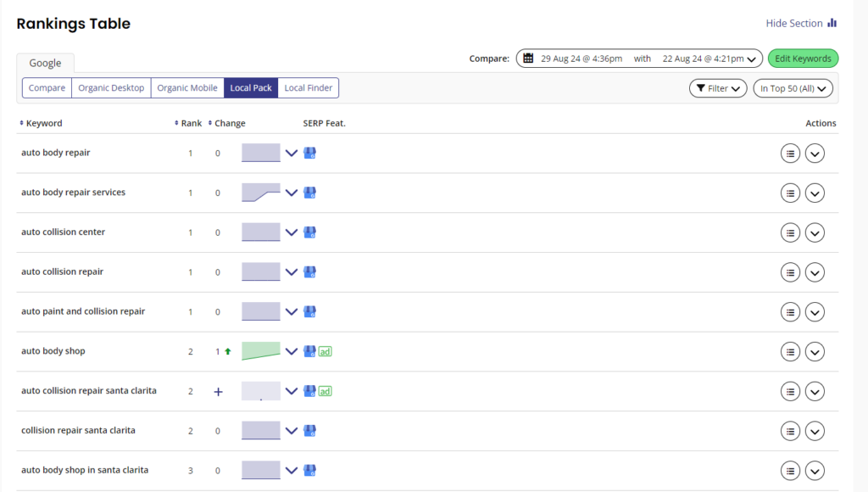Click the green trend chart for auto body shop
This screenshot has height=492, width=868.
coord(261,351)
